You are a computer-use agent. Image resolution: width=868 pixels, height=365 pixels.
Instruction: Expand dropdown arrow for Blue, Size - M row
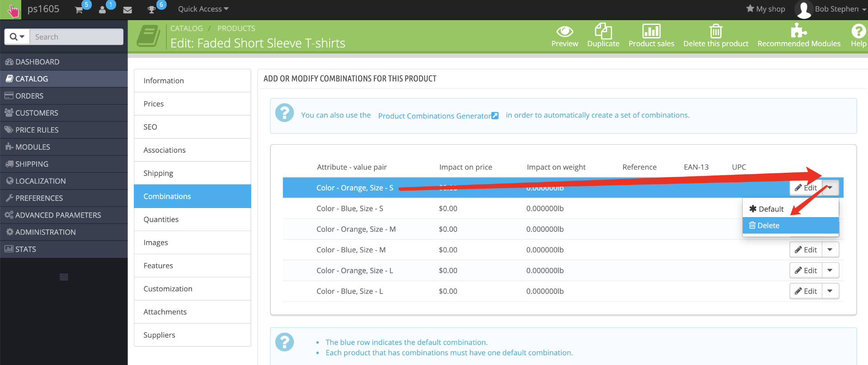pyautogui.click(x=830, y=250)
